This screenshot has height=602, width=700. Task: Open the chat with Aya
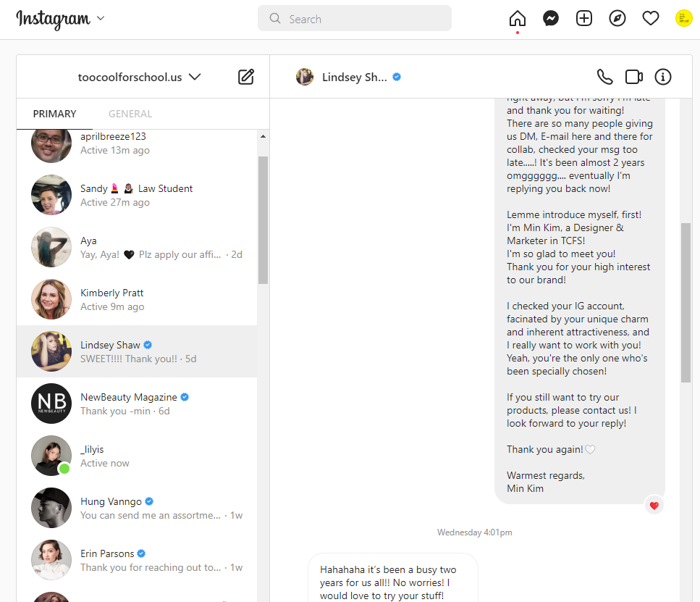[x=137, y=247]
